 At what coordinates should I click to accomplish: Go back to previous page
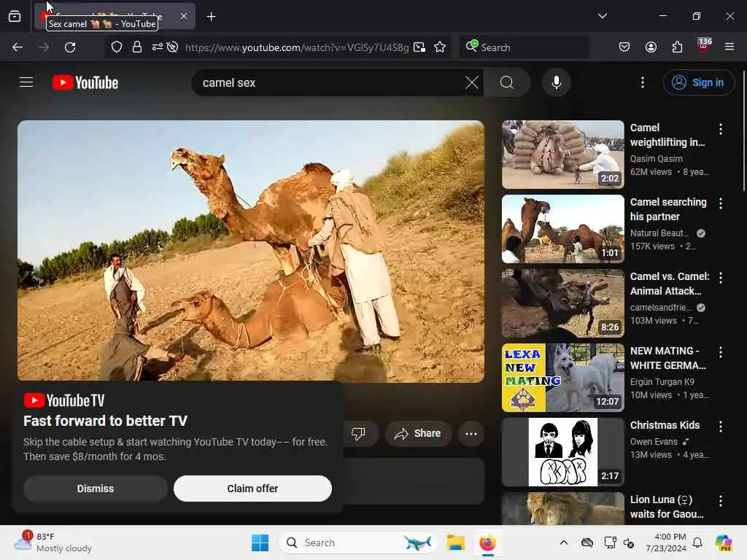18,47
